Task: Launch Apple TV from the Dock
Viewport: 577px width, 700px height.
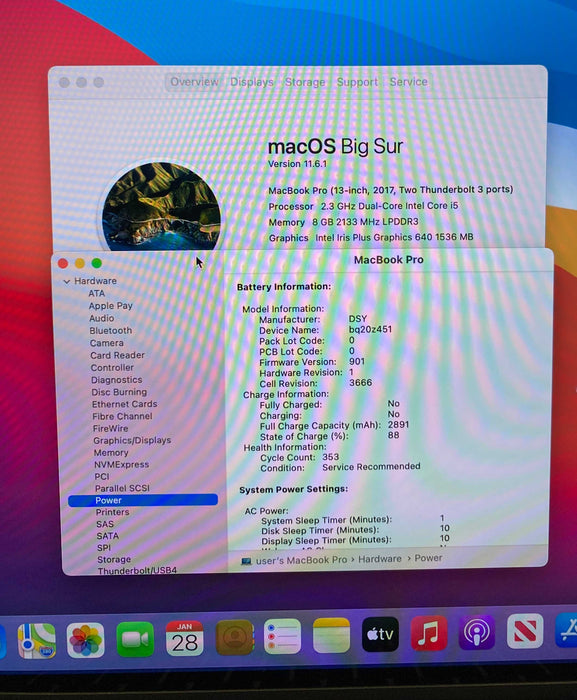Action: click(380, 634)
